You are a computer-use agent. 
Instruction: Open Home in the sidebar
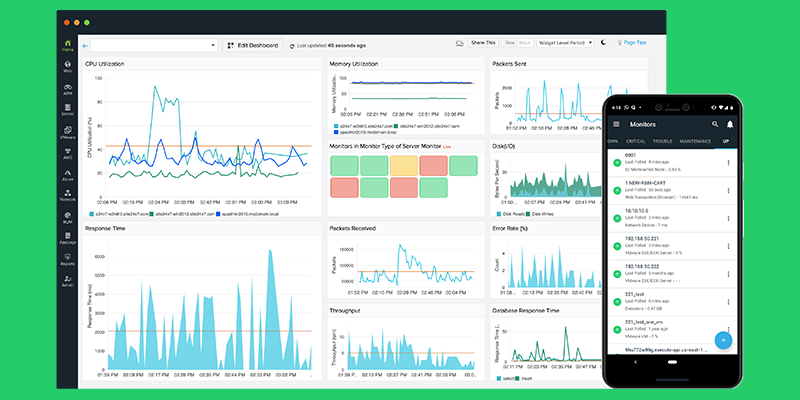coord(67,46)
